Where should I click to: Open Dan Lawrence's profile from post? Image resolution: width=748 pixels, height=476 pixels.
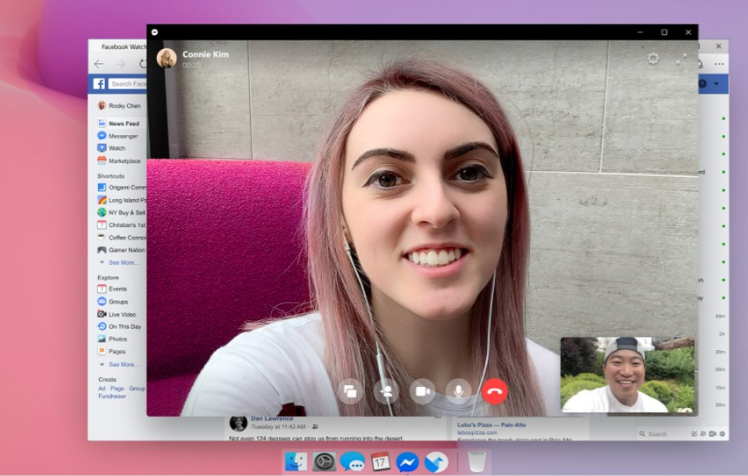[272, 419]
